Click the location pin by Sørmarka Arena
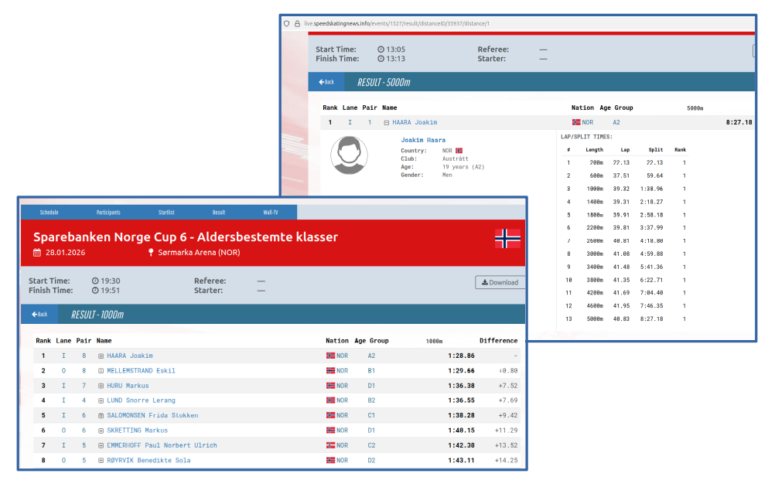Screen dimensions: 768x487 tap(152, 252)
